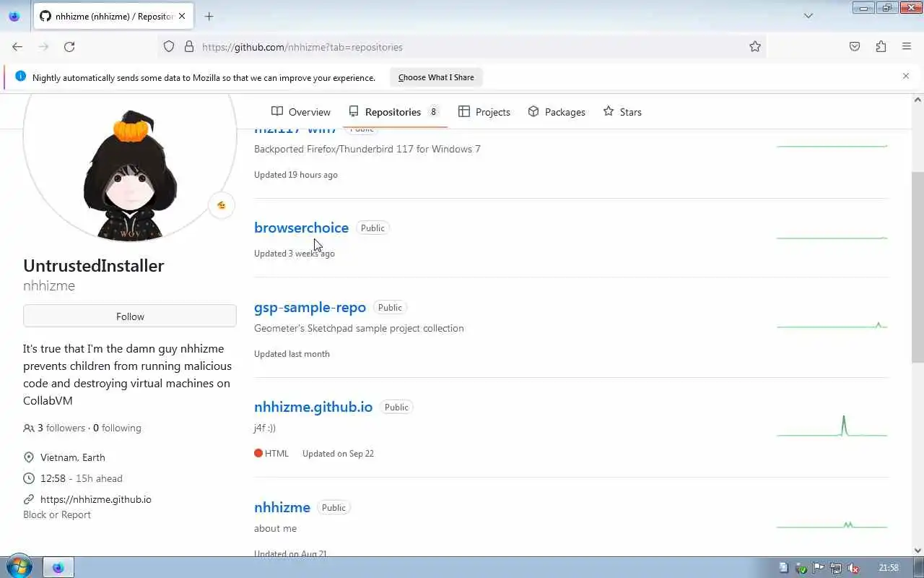Viewport: 924px width, 578px height.
Task: Click the 'j4f :))' description text
Action: [x=265, y=428]
